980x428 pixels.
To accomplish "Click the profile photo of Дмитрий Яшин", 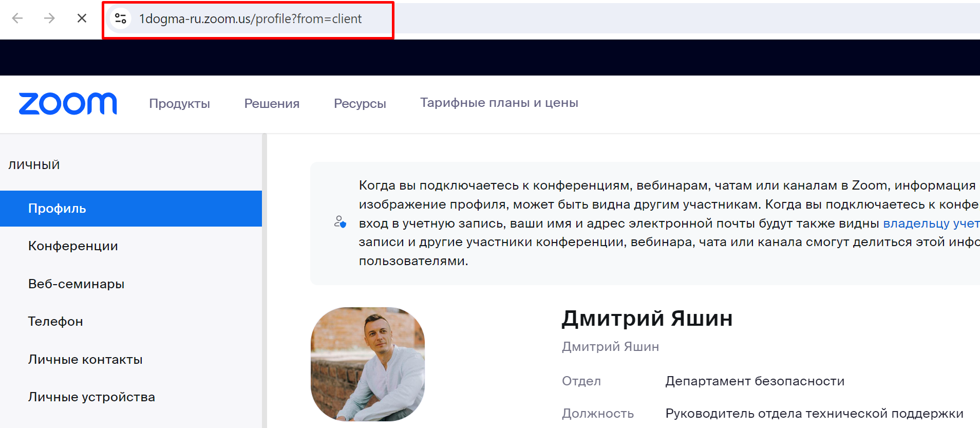I will [368, 364].
